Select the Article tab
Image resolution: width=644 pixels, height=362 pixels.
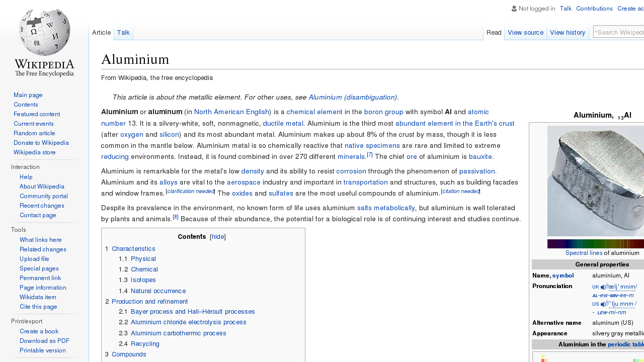click(x=101, y=33)
